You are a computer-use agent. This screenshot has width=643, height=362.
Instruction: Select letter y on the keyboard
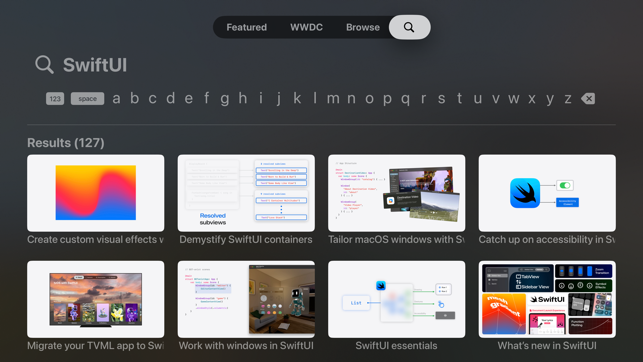coord(550,100)
